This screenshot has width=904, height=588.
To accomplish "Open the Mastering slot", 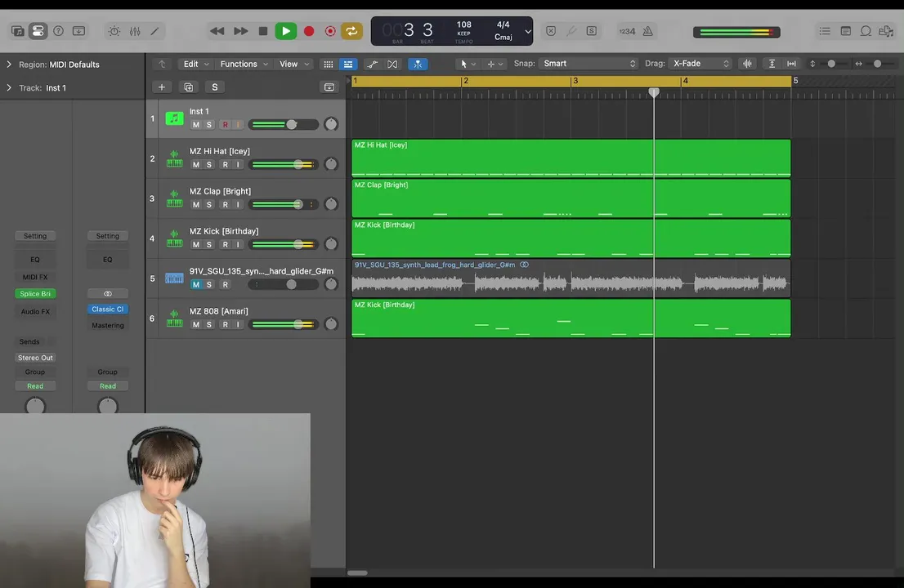I will tap(107, 325).
